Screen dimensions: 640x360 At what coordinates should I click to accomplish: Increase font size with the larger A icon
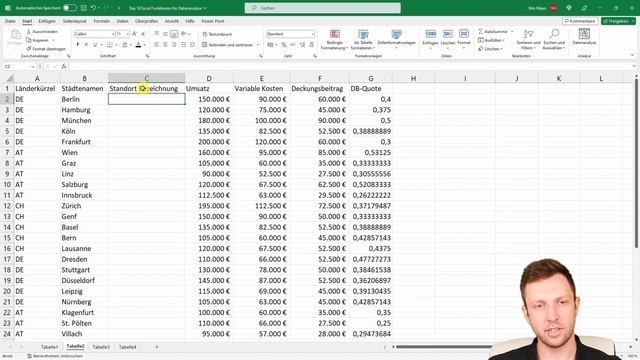(135, 34)
